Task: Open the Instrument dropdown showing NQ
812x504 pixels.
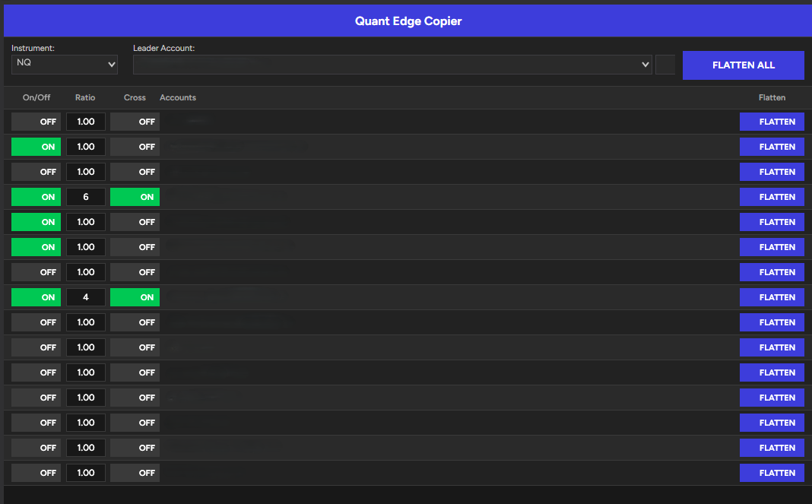Action: click(x=64, y=65)
